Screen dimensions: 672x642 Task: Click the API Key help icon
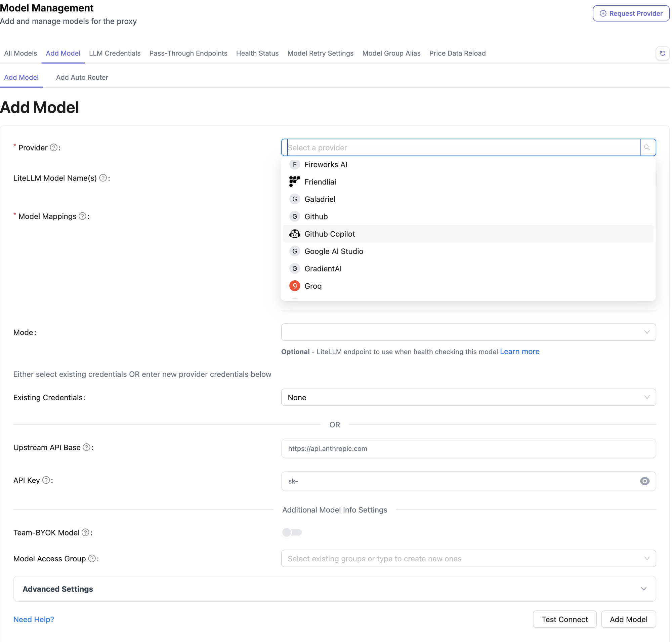point(46,480)
